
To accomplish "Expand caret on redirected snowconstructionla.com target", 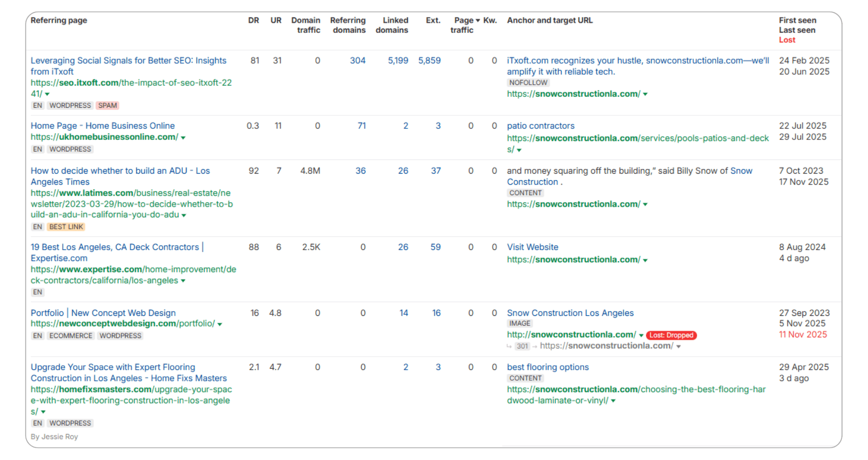I will [x=678, y=346].
